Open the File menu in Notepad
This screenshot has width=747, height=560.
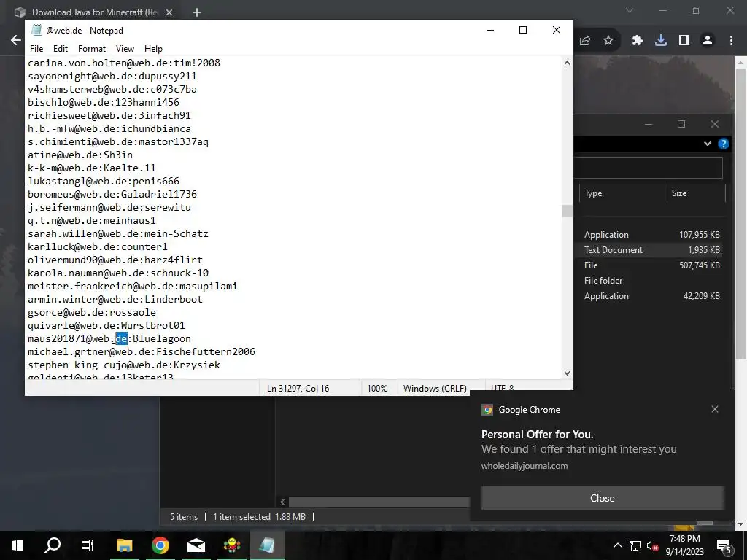click(36, 49)
